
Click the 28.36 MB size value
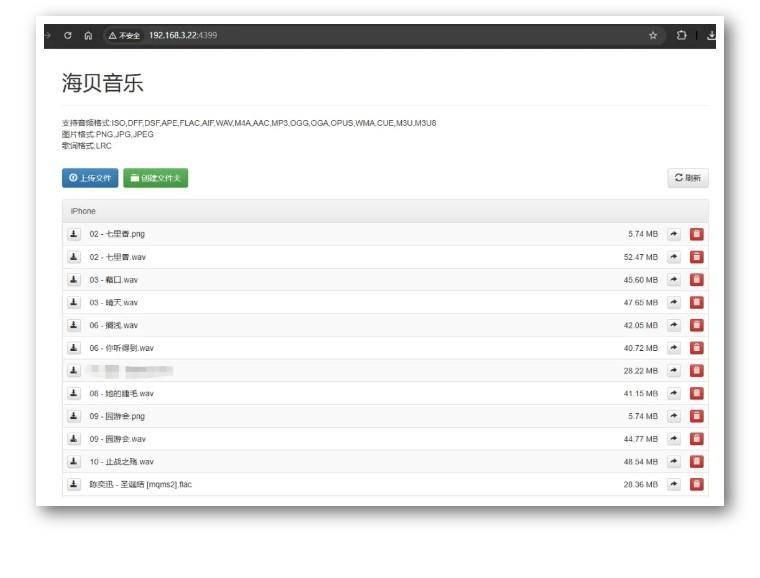pos(641,484)
